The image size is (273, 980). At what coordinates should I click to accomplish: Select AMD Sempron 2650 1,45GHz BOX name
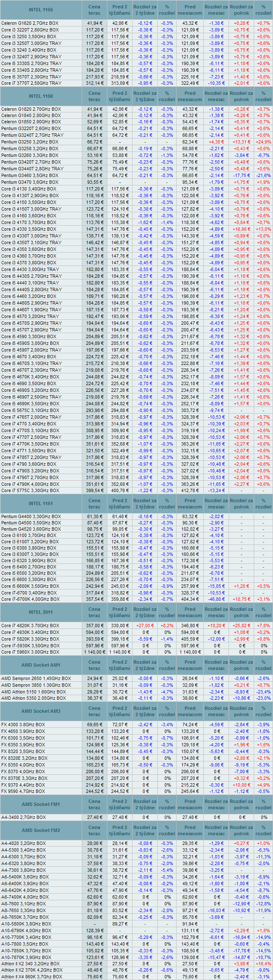click(x=36, y=678)
